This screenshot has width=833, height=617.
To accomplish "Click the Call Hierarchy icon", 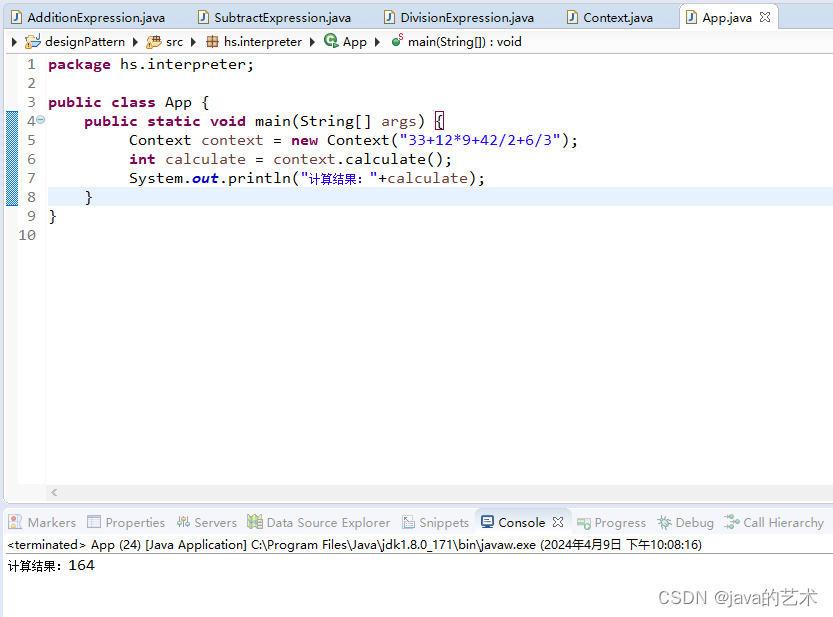I will 732,522.
